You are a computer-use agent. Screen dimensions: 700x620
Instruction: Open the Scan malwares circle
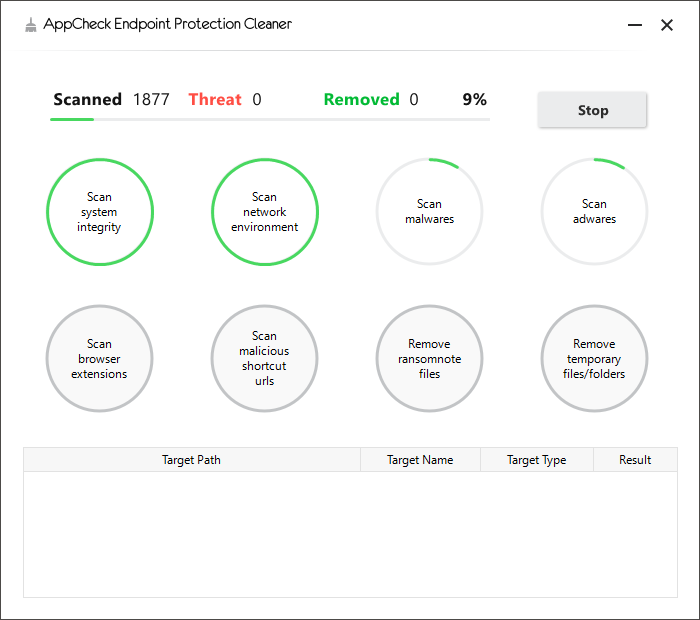[429, 212]
